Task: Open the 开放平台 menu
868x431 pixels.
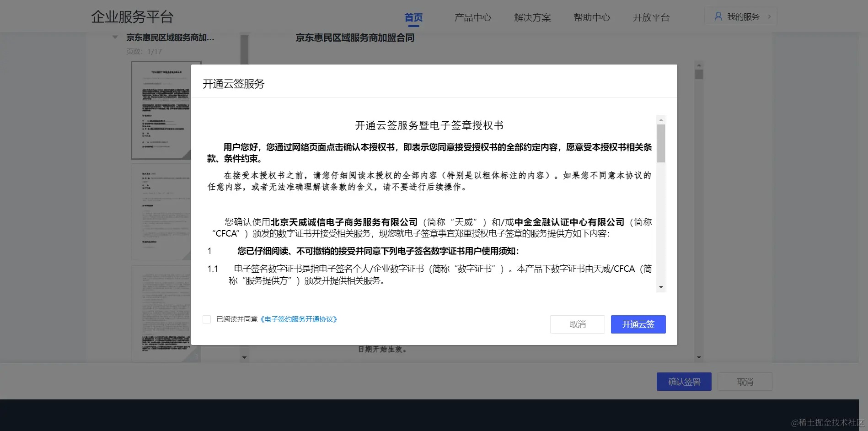Action: 651,17
